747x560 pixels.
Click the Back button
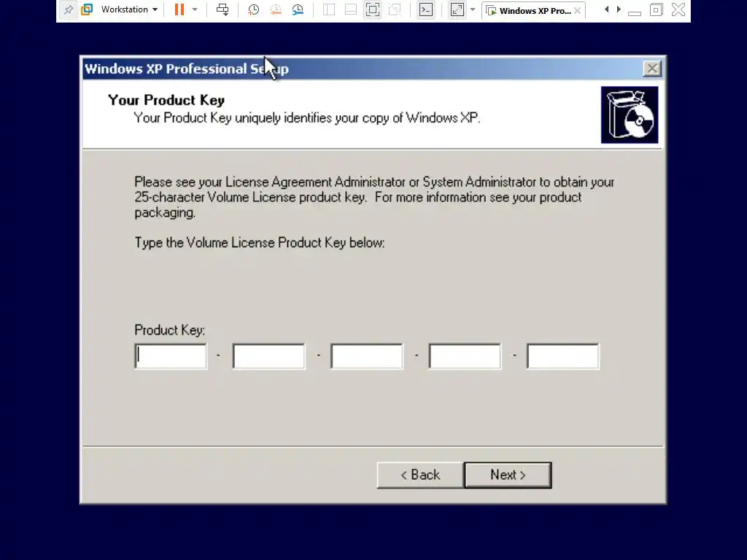click(x=420, y=475)
